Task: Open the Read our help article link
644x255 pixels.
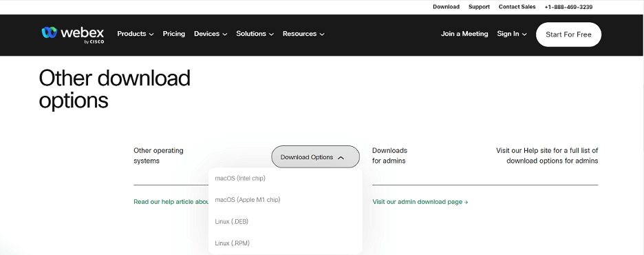Action: (x=171, y=202)
